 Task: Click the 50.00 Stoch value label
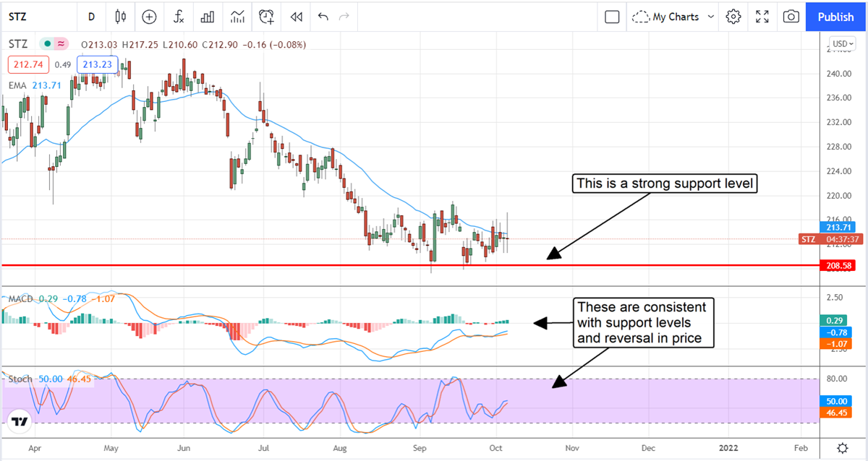[x=835, y=401]
